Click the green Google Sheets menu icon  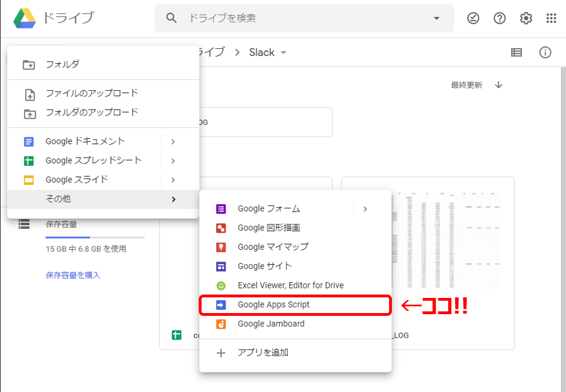[x=29, y=161]
